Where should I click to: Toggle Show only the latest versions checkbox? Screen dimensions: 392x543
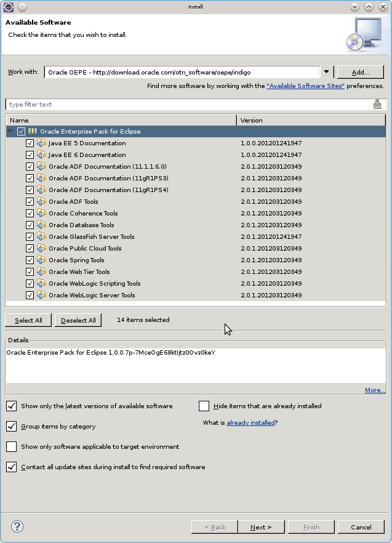click(x=12, y=406)
